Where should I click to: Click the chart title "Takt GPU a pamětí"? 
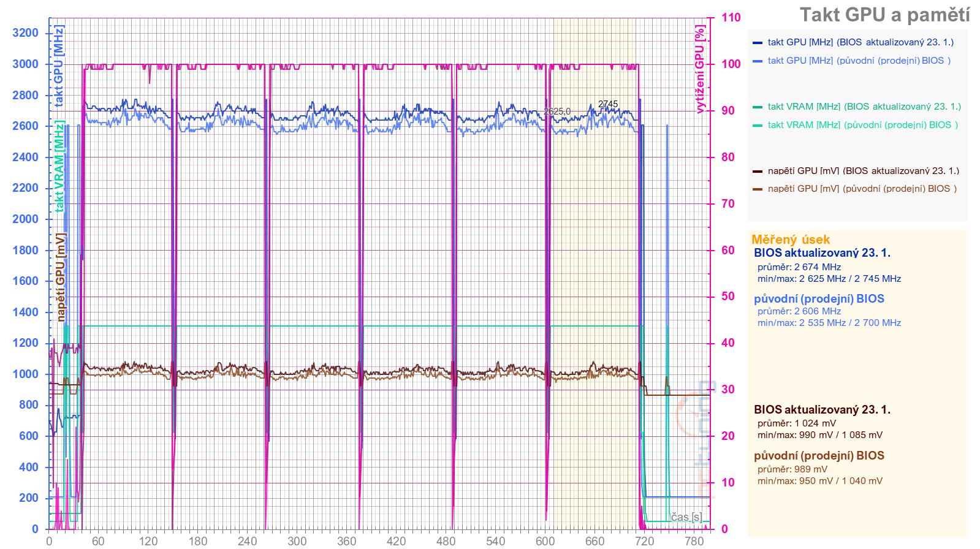(x=884, y=15)
